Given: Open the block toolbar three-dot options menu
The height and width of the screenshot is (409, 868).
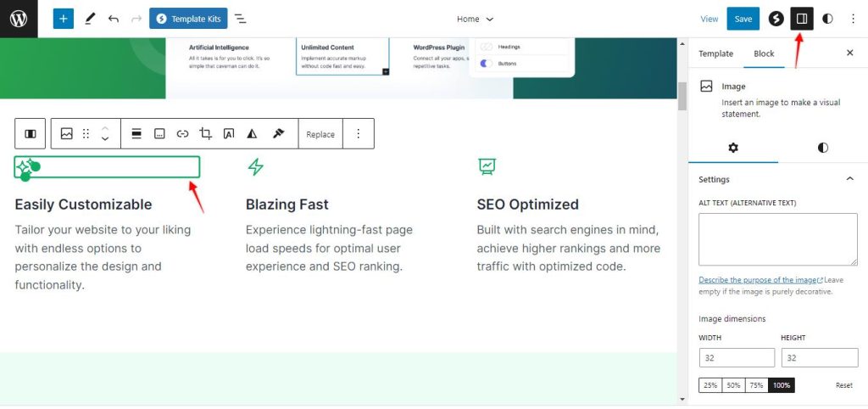Looking at the screenshot, I should click(358, 134).
